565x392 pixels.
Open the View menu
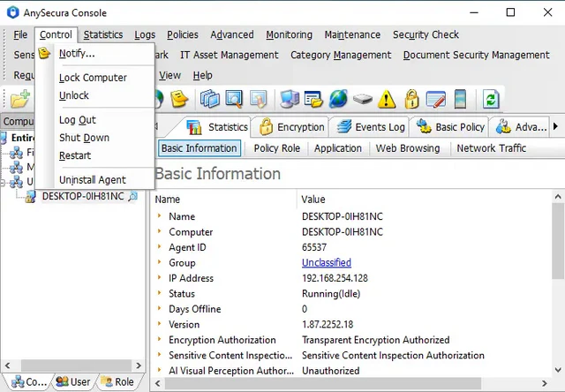click(169, 75)
